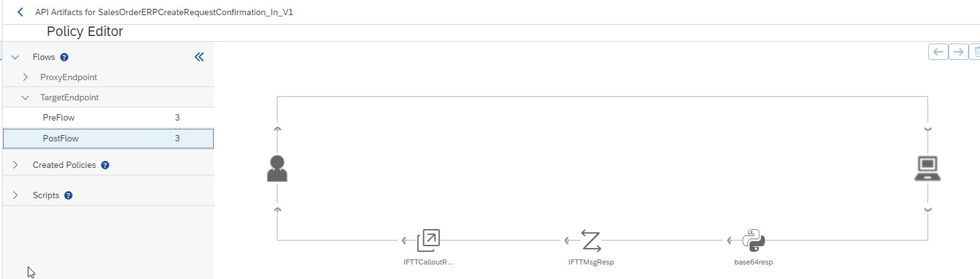Click the left arrow move-policy button

938,52
